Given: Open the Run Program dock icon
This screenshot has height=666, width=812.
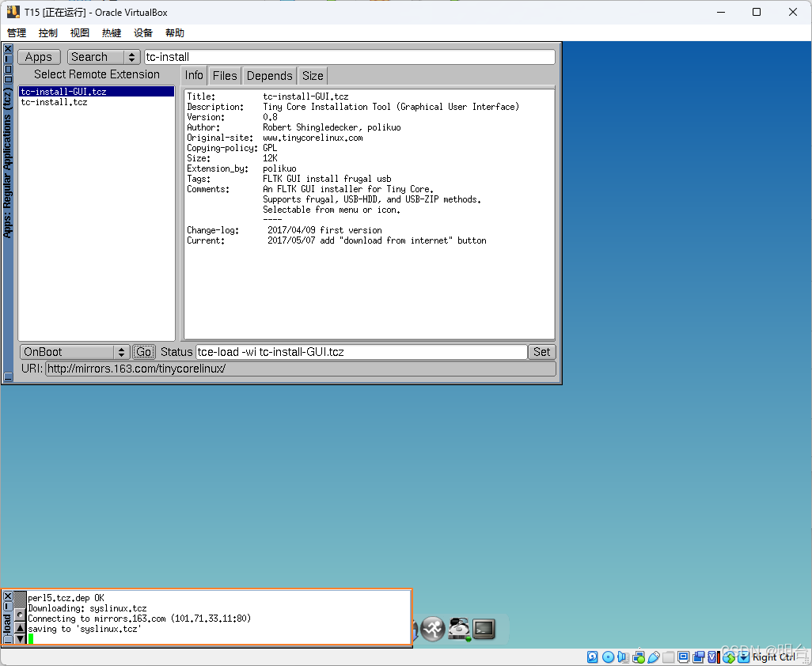Looking at the screenshot, I should [x=432, y=629].
